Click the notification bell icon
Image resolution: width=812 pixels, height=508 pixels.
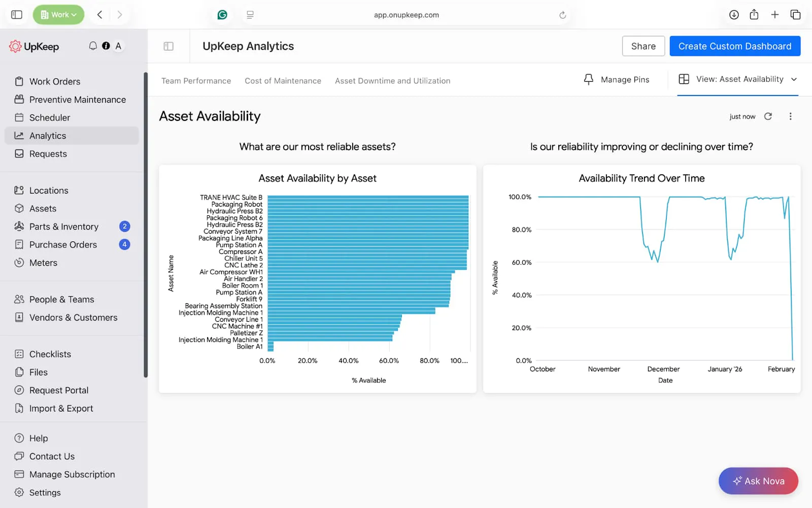tap(93, 46)
